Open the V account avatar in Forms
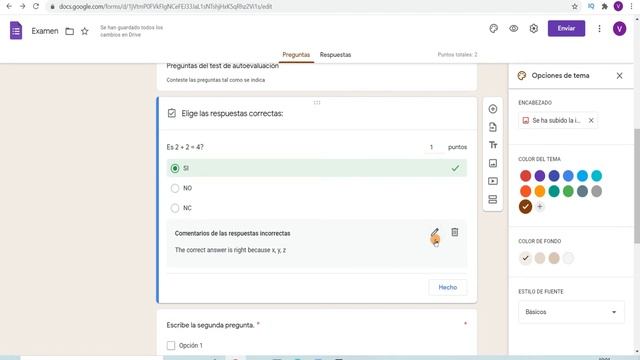The width and height of the screenshot is (640, 360). pos(619,29)
